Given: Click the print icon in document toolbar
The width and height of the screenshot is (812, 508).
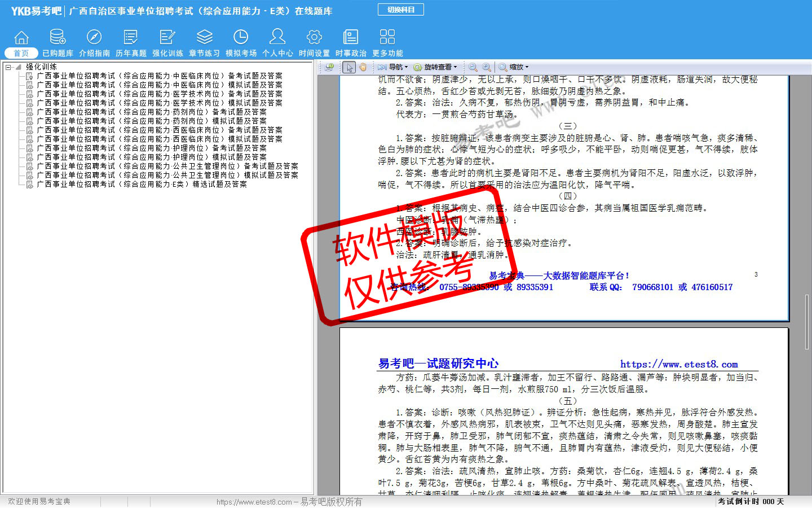Looking at the screenshot, I should [330, 67].
